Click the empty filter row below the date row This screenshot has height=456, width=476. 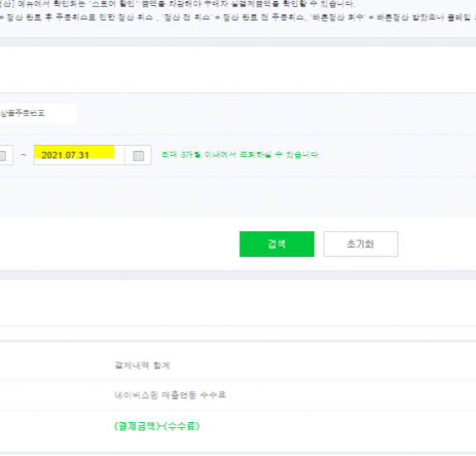238,197
